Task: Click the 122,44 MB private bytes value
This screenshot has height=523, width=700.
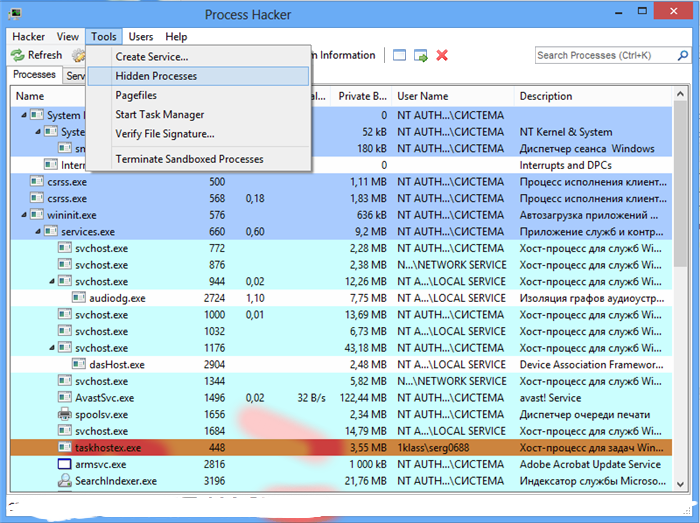Action: tap(363, 398)
